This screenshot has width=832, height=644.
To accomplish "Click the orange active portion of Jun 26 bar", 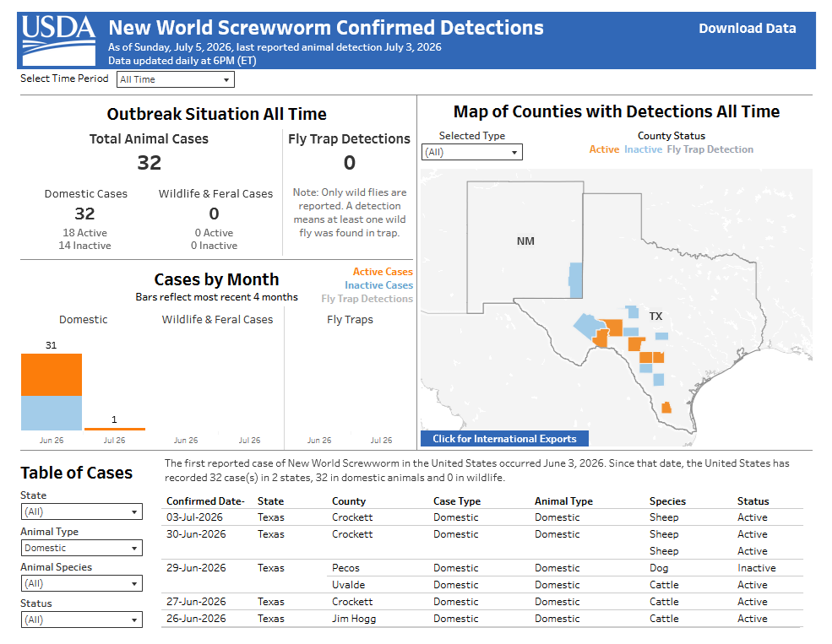I will [52, 375].
